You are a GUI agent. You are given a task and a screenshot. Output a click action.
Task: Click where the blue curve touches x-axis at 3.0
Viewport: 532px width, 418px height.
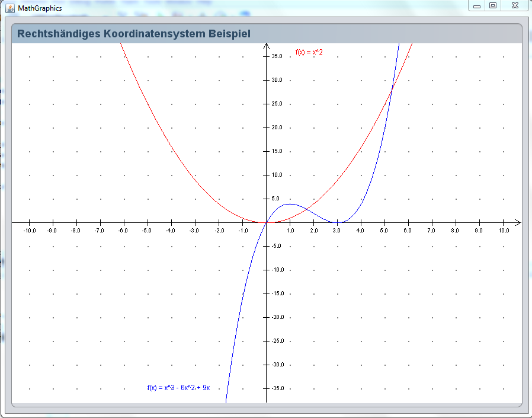[x=338, y=222]
